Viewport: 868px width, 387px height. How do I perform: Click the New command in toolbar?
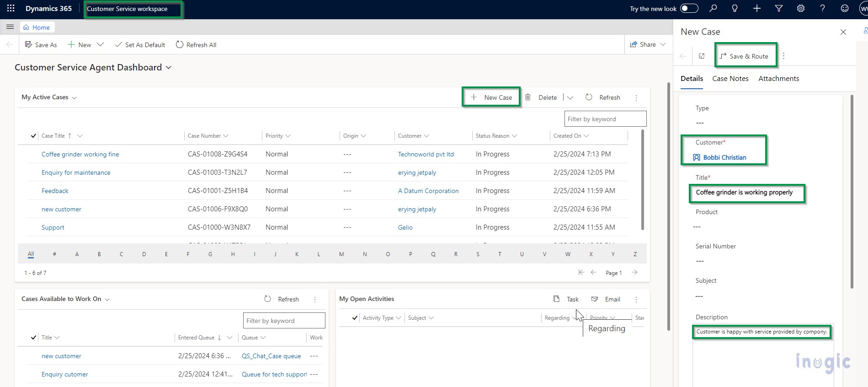pos(80,44)
